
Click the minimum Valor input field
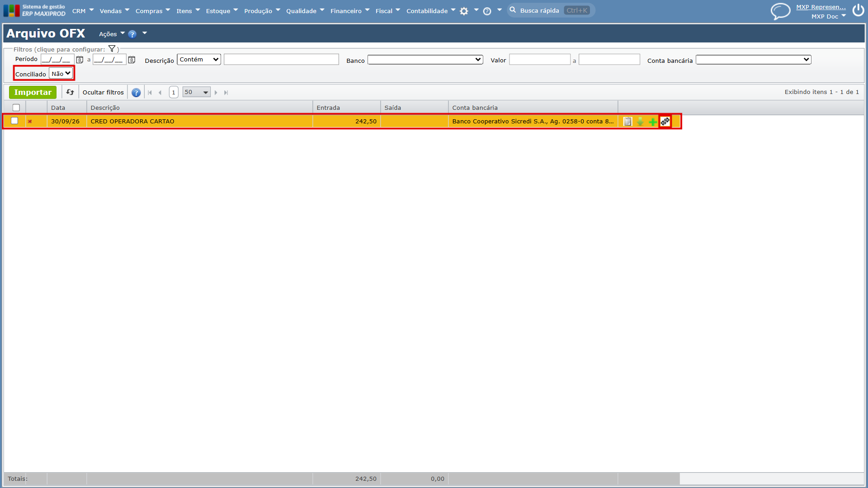[x=540, y=60]
